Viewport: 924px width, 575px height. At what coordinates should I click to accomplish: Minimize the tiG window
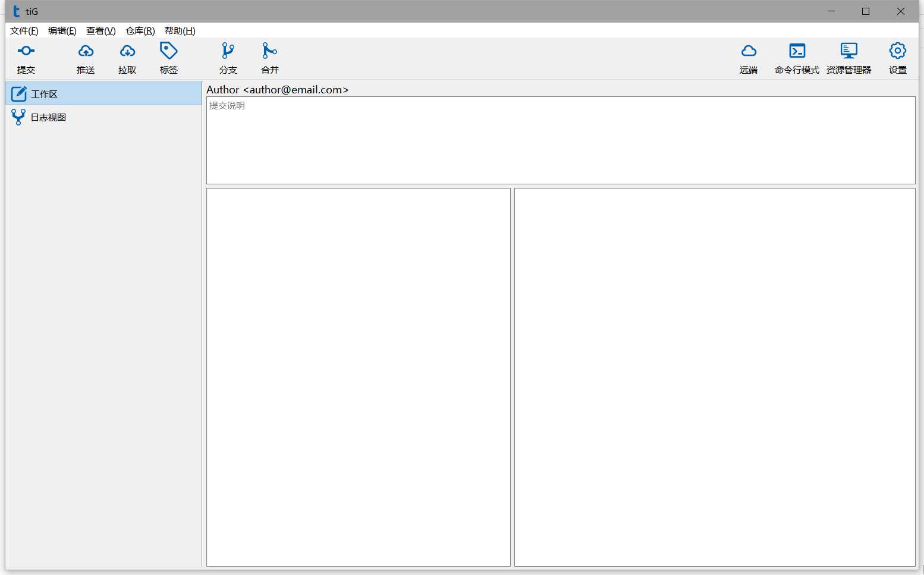831,11
